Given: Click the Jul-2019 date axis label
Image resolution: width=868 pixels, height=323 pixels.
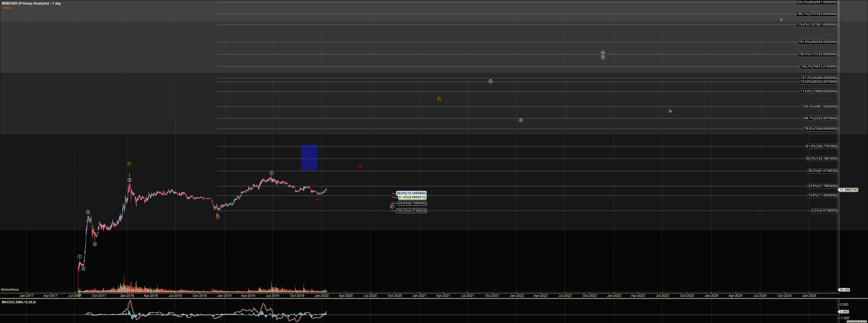Looking at the screenshot, I should (x=272, y=296).
